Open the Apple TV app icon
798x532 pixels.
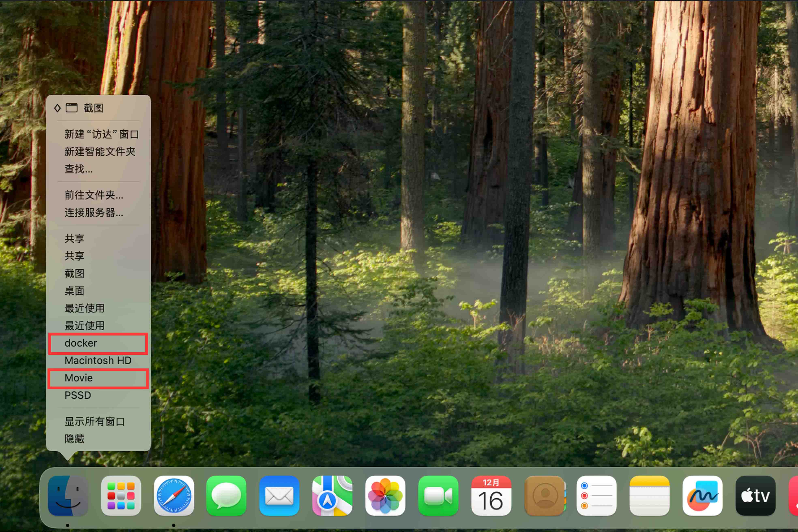pyautogui.click(x=756, y=496)
